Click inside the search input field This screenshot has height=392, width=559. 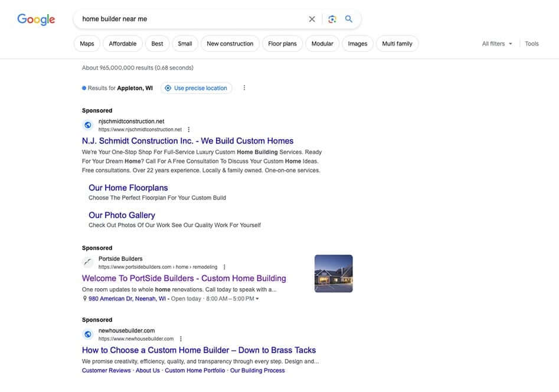tap(189, 19)
